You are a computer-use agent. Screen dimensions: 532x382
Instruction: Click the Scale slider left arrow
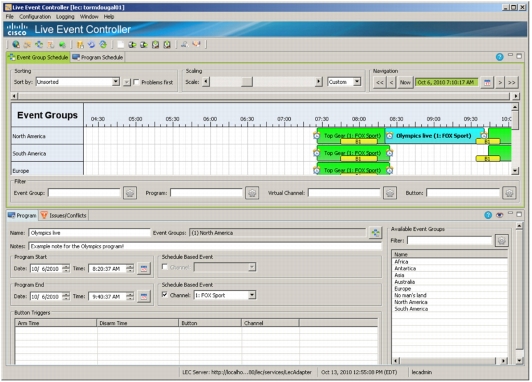[206, 82]
